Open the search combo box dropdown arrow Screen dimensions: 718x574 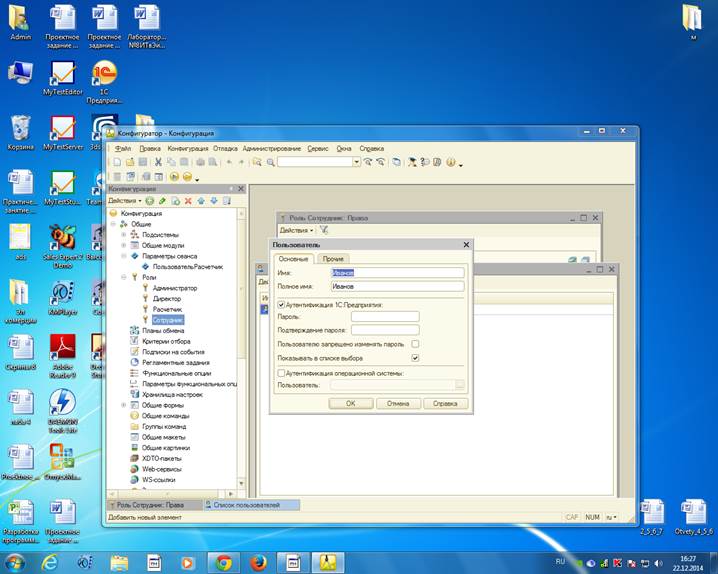click(356, 162)
